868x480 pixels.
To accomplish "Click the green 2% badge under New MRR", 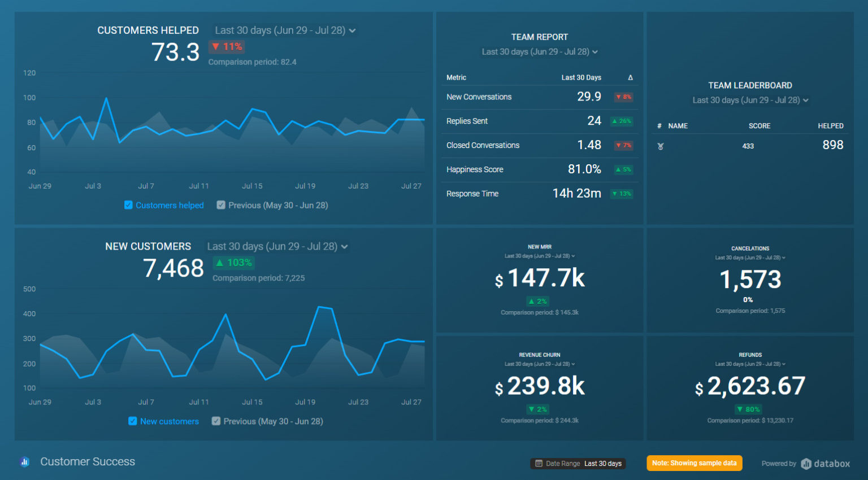I will click(x=537, y=301).
